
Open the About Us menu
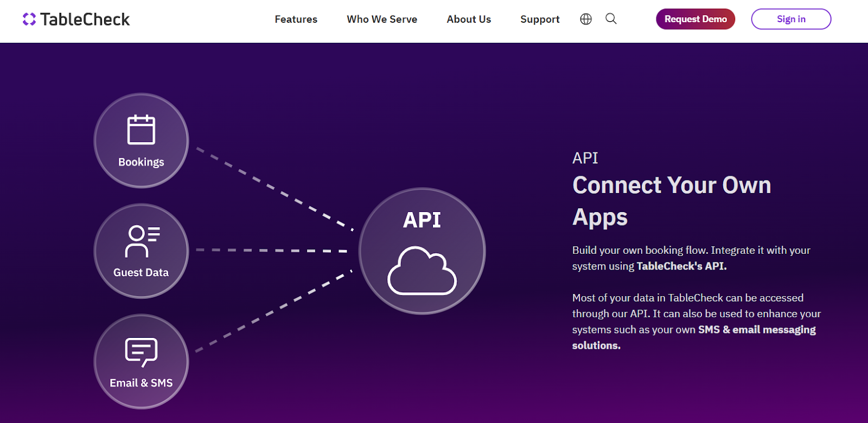(469, 19)
